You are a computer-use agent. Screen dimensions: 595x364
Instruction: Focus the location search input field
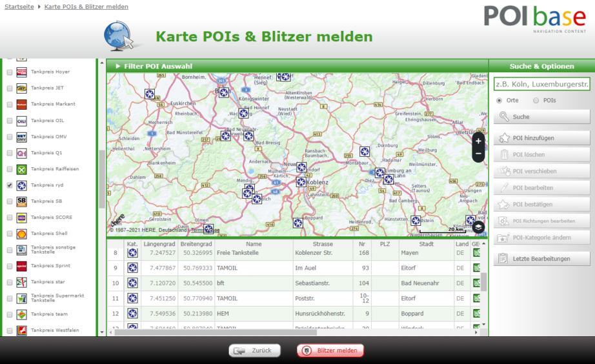point(541,84)
